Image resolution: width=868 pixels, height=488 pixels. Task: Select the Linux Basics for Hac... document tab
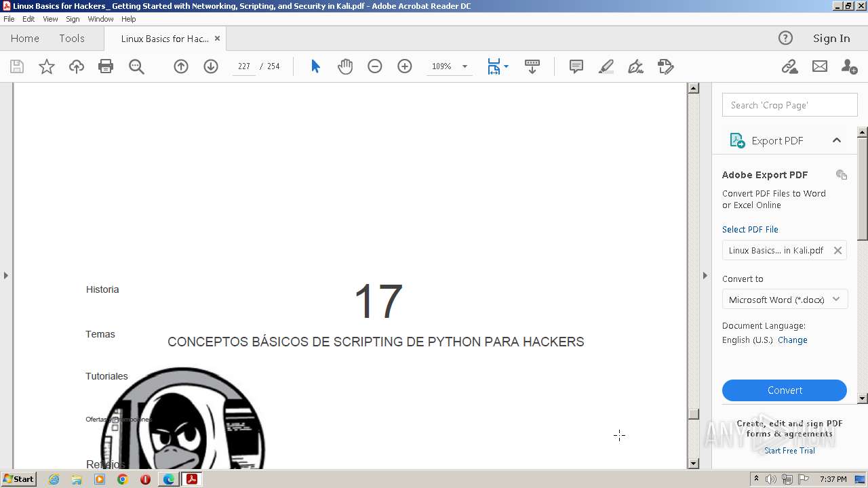pos(165,39)
